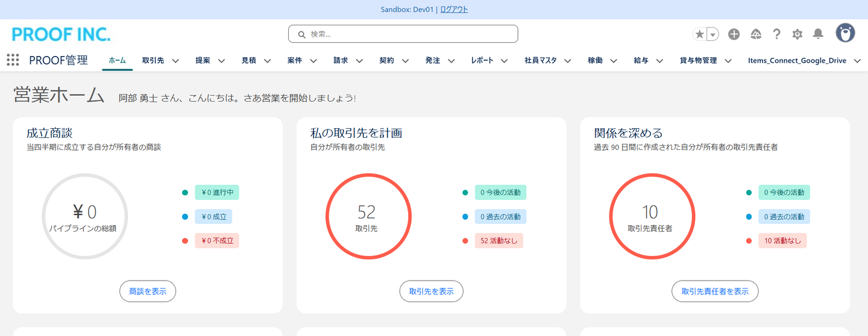868x336 pixels.
Task: Expand the favorites list dropdown arrow
Action: pos(713,35)
